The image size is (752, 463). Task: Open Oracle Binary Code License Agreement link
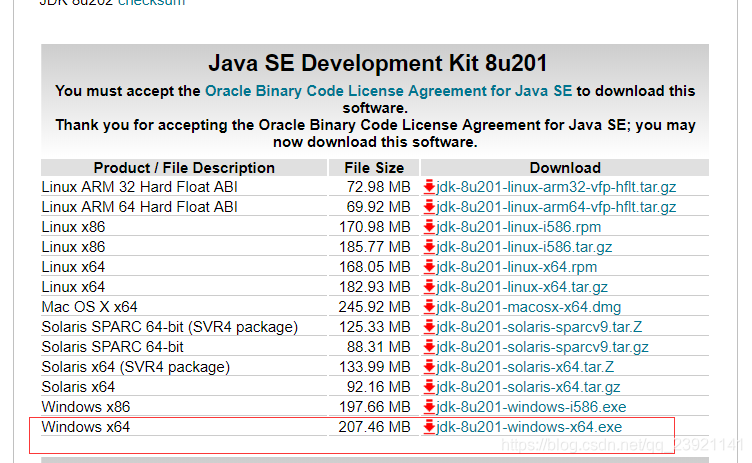(388, 91)
